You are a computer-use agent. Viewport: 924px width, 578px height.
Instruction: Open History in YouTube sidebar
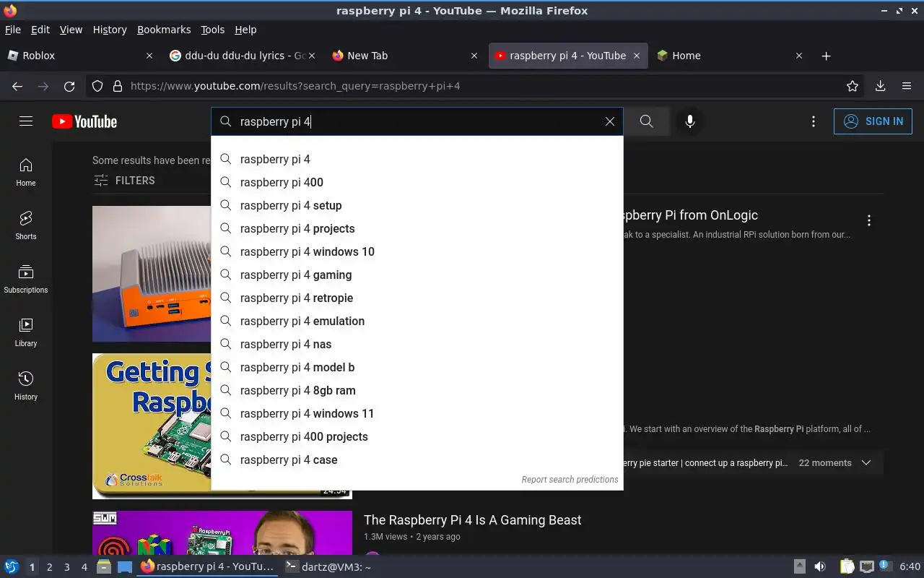point(26,386)
